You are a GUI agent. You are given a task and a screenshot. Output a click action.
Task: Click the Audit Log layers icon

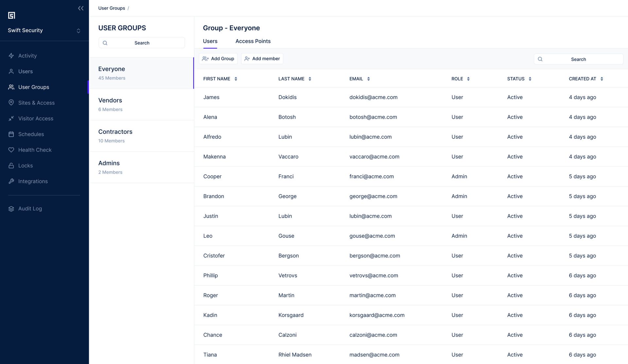click(11, 209)
